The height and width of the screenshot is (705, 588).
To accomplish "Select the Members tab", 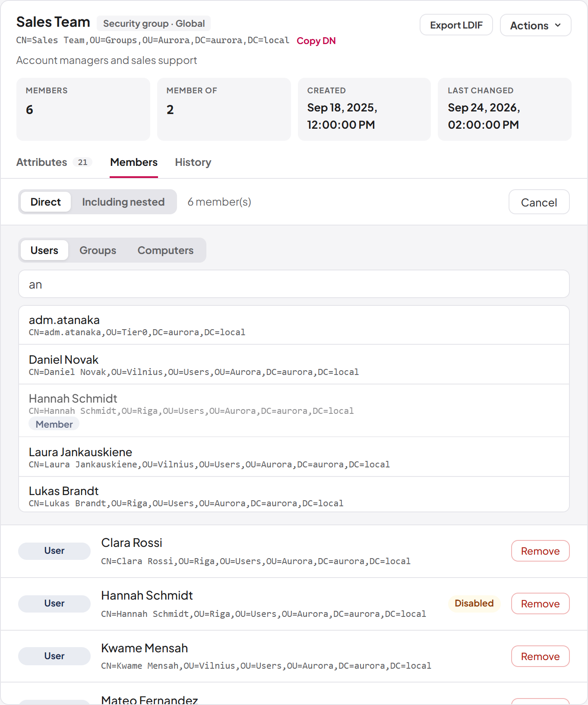I will point(134,162).
